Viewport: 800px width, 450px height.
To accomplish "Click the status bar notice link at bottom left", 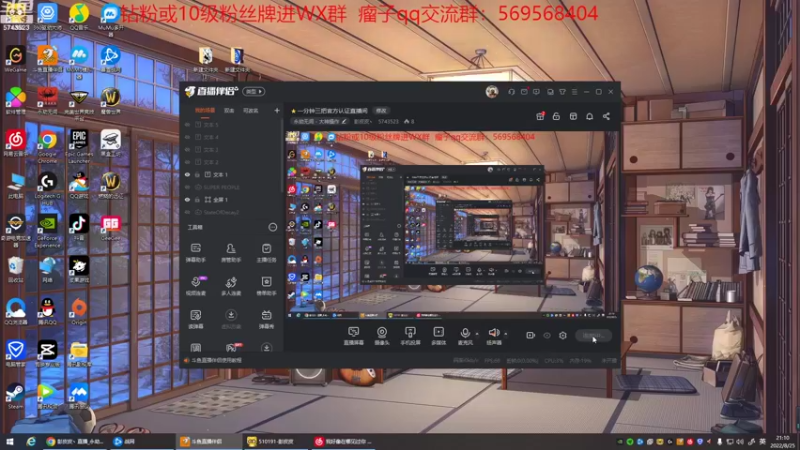I will [x=216, y=360].
